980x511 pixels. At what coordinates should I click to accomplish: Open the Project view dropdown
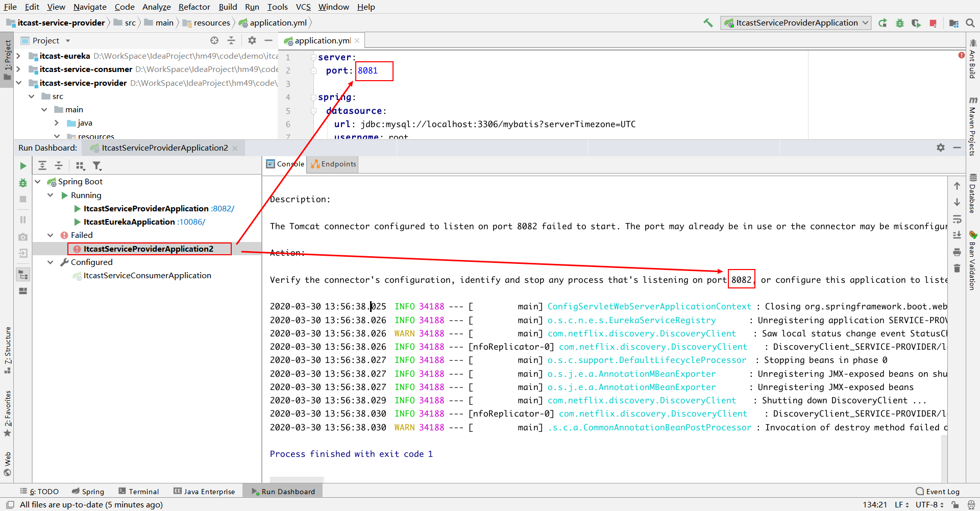point(68,41)
